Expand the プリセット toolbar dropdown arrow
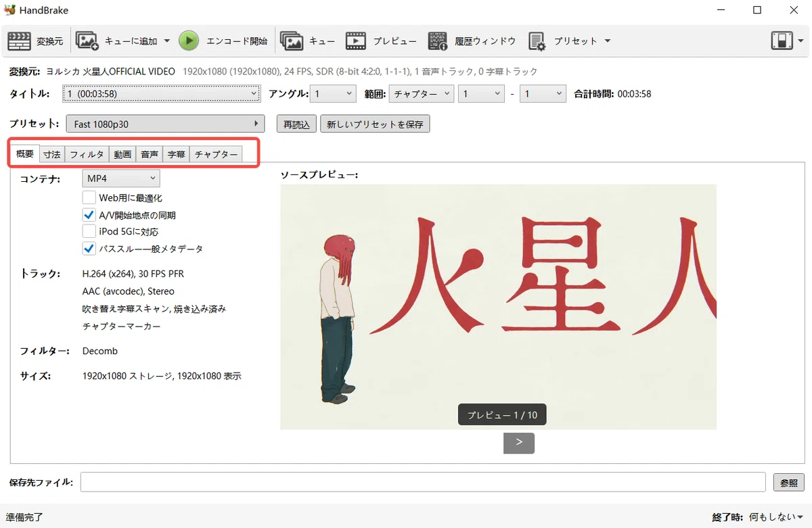 607,41
